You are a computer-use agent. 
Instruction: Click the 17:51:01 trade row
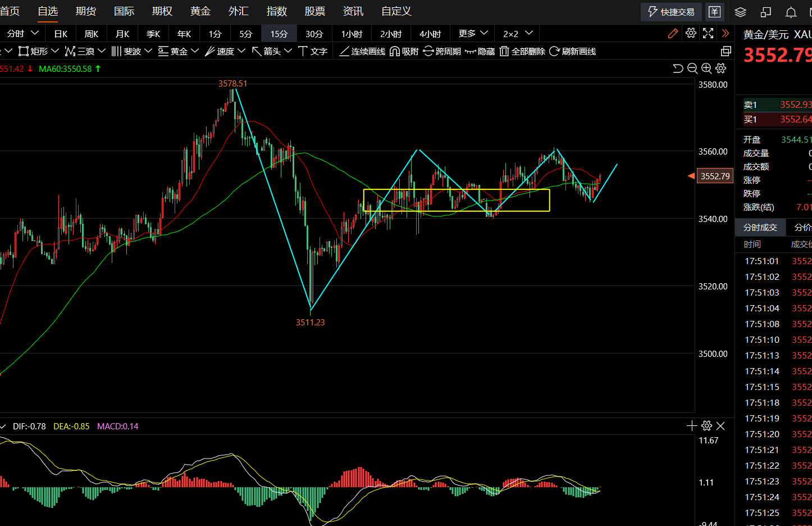pos(774,261)
